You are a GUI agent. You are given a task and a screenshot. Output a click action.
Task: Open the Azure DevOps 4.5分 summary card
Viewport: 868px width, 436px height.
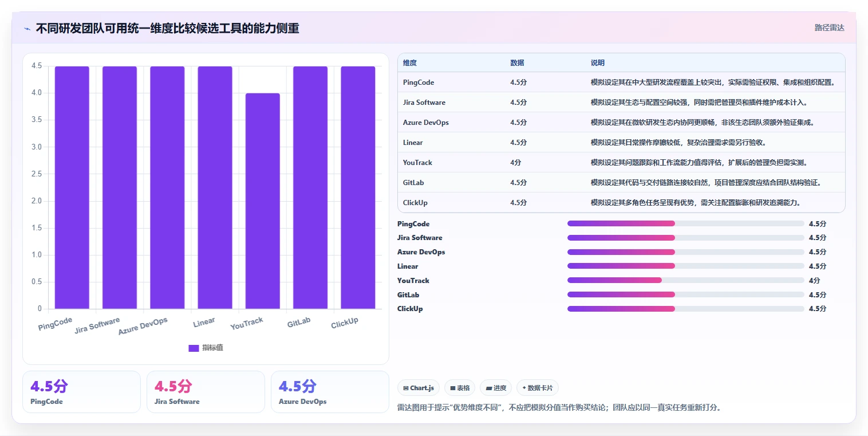pyautogui.click(x=330, y=392)
